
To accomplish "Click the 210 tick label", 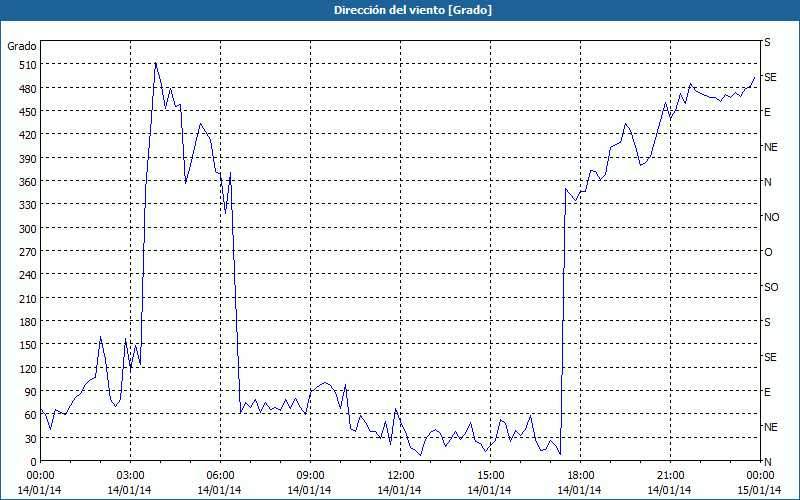I will (28, 298).
